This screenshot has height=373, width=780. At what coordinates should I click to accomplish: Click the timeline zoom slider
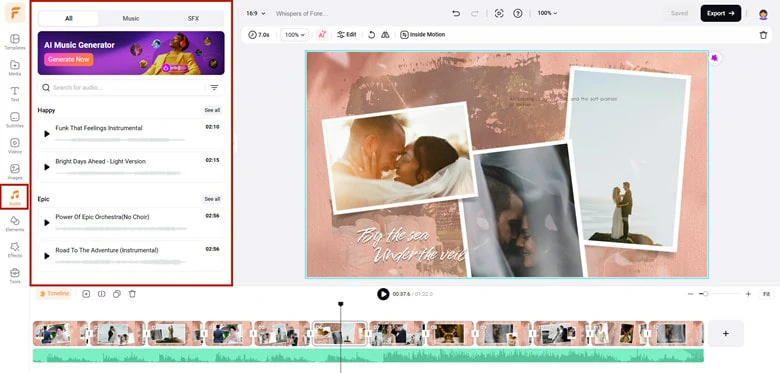click(719, 294)
